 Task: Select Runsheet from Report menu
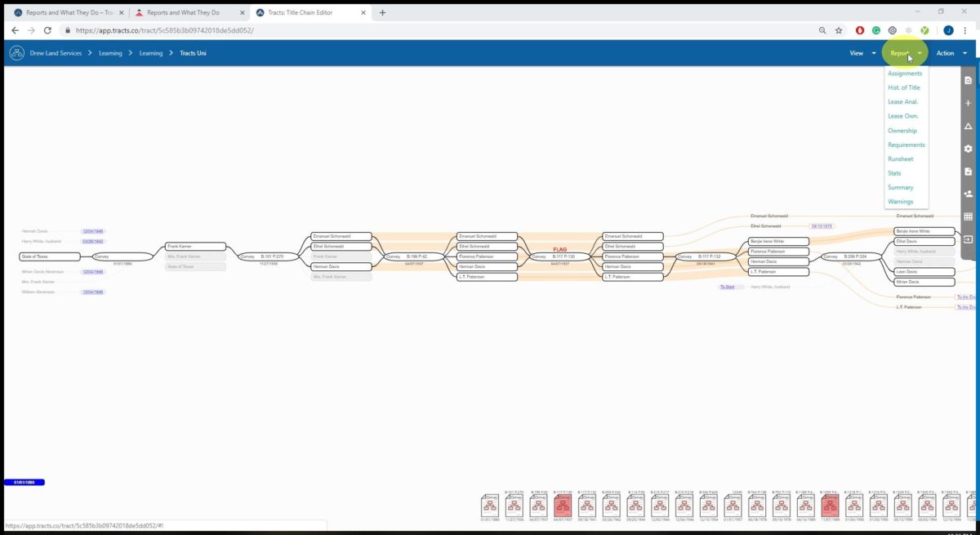pyautogui.click(x=901, y=159)
